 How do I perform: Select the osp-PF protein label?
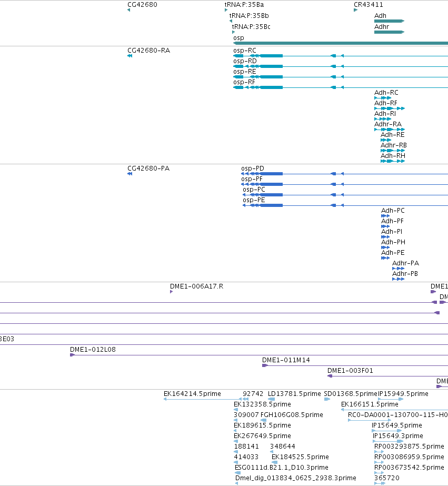tap(252, 179)
